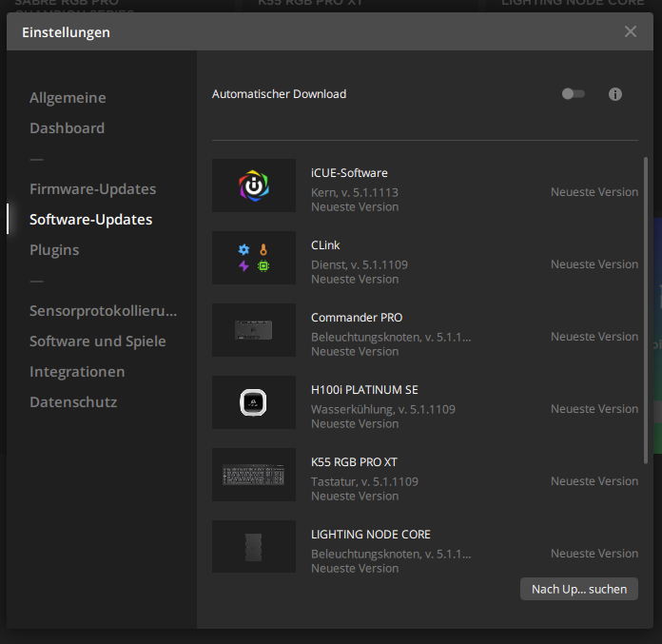The width and height of the screenshot is (662, 644).
Task: Close the Einstellungen dialog
Action: [x=631, y=31]
